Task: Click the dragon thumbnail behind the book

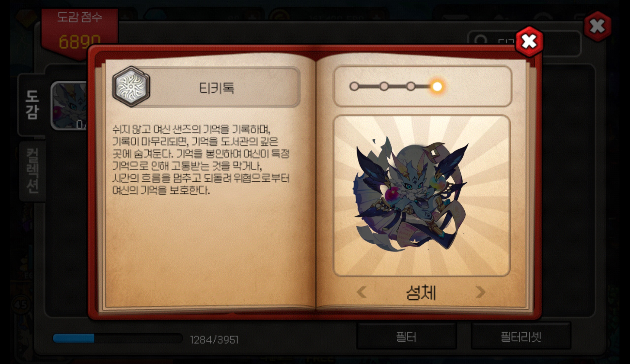Action: [x=69, y=106]
